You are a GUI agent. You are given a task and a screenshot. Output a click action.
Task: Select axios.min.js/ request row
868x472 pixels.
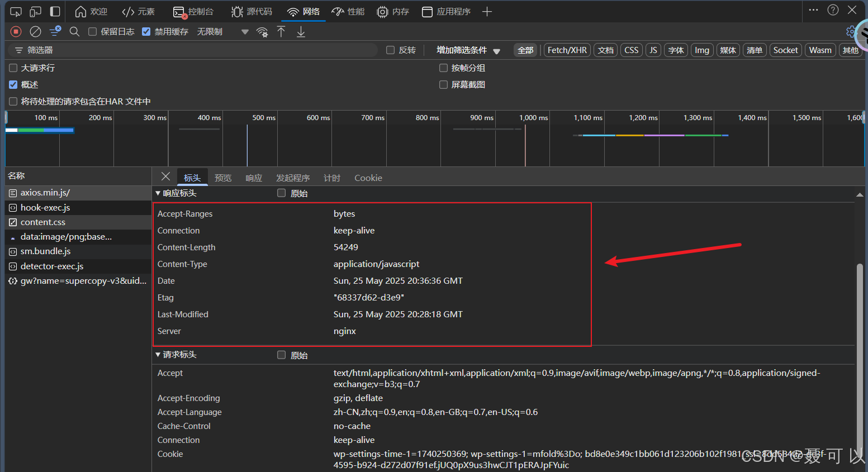(78, 193)
